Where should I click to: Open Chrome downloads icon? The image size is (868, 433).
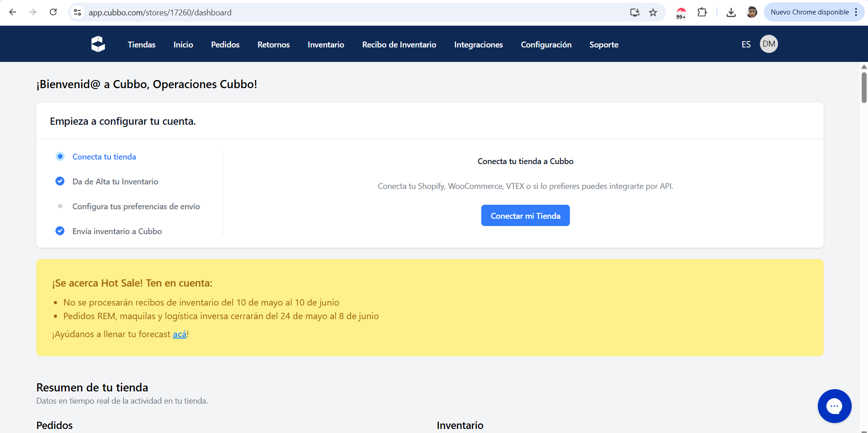tap(731, 12)
